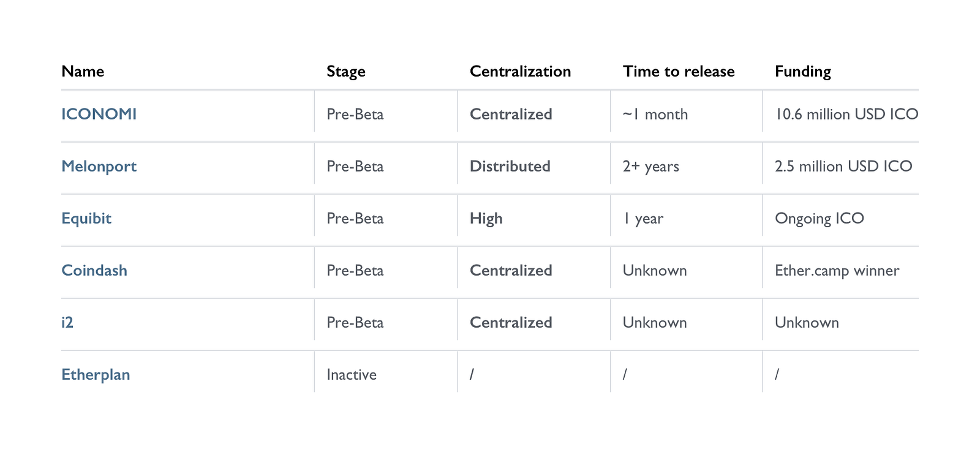Viewport: 980px width, 449px height.
Task: Select the Distributed cell for Melonport
Action: point(510,166)
